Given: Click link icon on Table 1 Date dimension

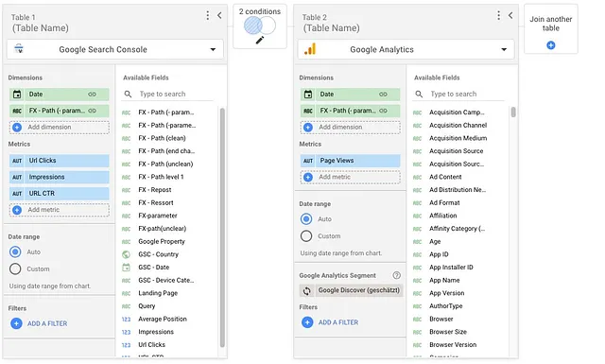Looking at the screenshot, I should 92,95.
